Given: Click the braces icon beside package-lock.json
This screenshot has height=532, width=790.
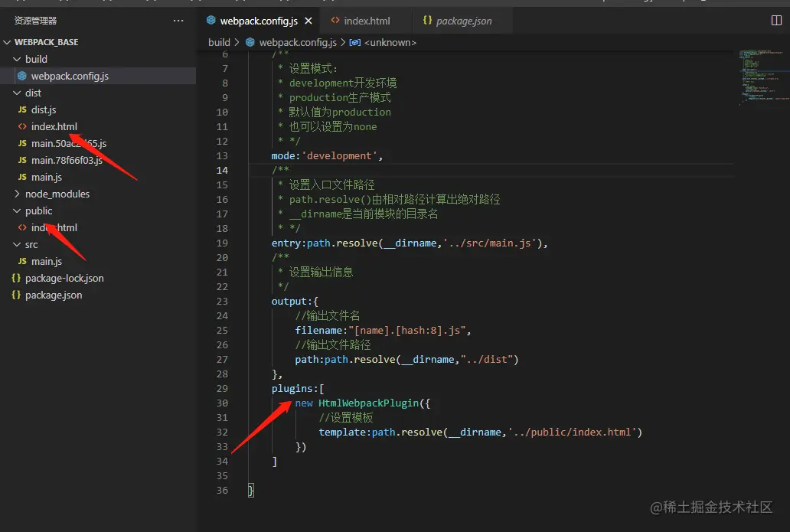Looking at the screenshot, I should (x=16, y=278).
